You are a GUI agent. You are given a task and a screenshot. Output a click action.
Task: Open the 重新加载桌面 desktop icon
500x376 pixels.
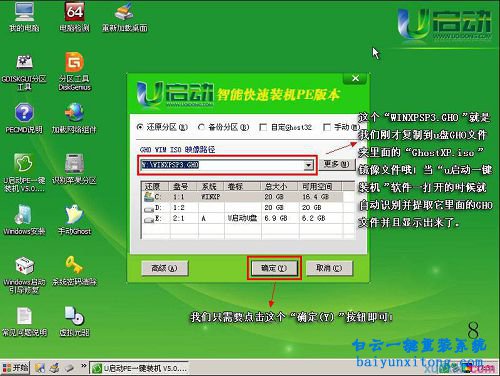coord(124,17)
